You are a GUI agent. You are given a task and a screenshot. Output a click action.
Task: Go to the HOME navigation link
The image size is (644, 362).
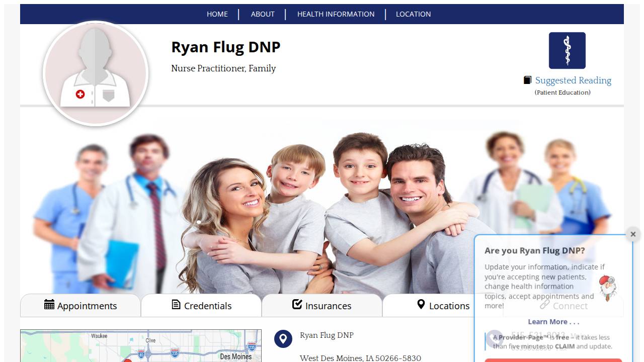[217, 14]
